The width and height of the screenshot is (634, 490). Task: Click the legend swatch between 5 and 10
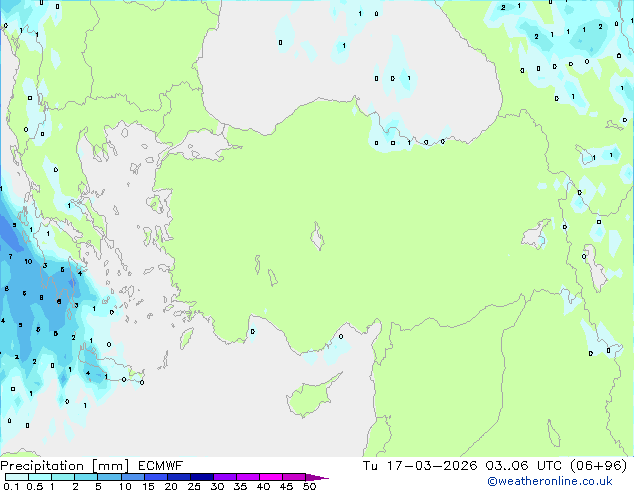point(109,477)
